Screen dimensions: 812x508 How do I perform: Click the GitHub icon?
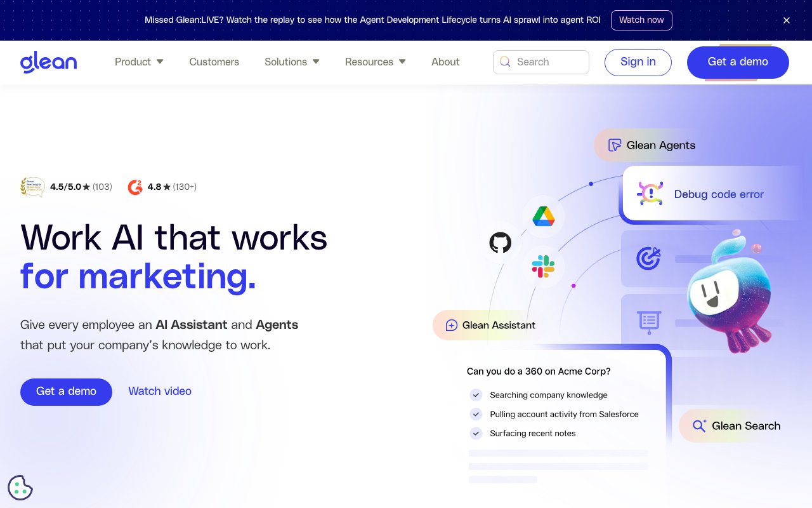click(501, 243)
